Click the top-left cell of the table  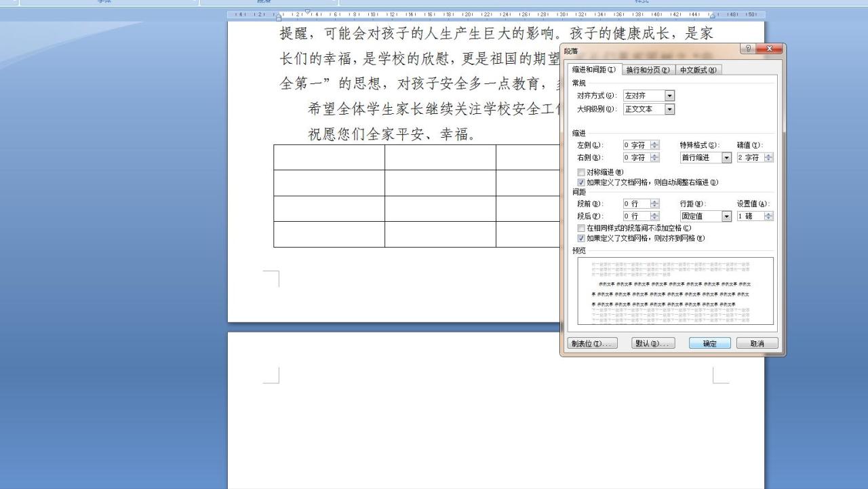click(329, 157)
